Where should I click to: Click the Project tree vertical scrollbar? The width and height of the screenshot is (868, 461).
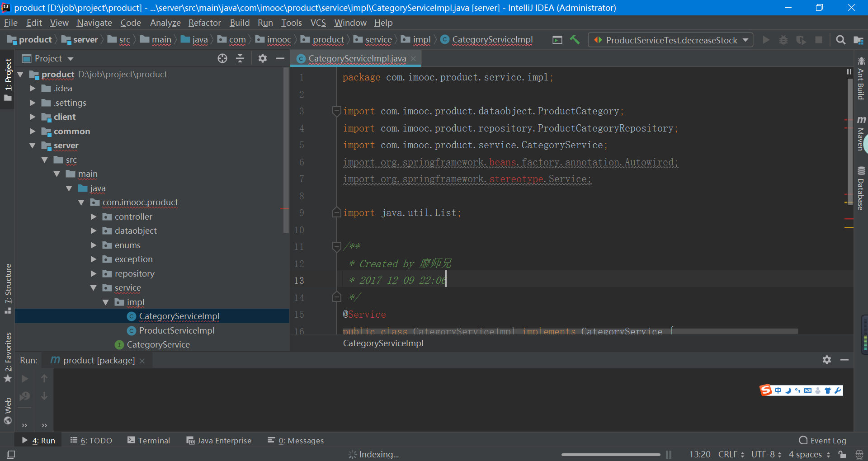[x=286, y=149]
